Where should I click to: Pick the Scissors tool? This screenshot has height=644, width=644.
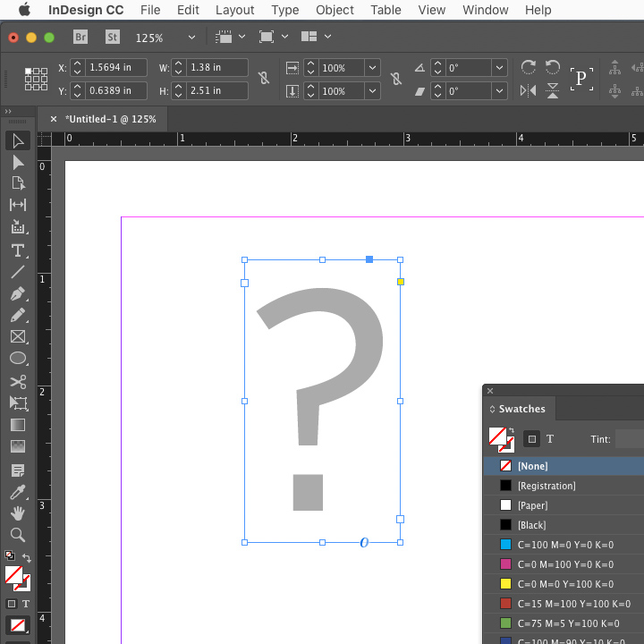click(x=17, y=381)
